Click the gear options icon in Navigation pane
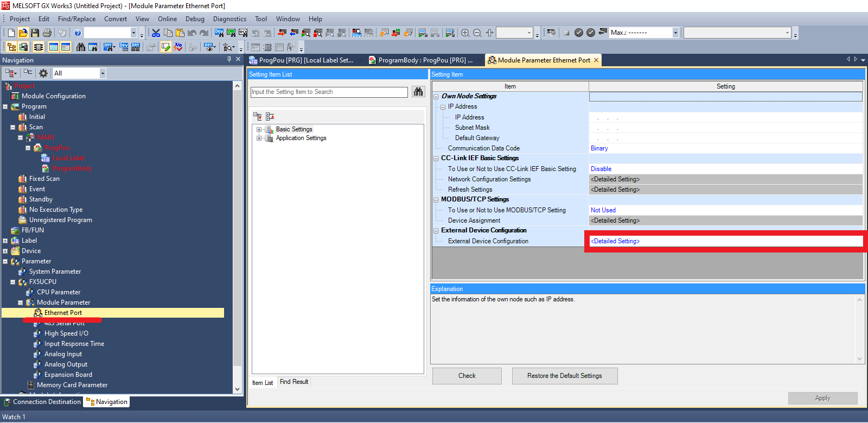 [x=43, y=73]
